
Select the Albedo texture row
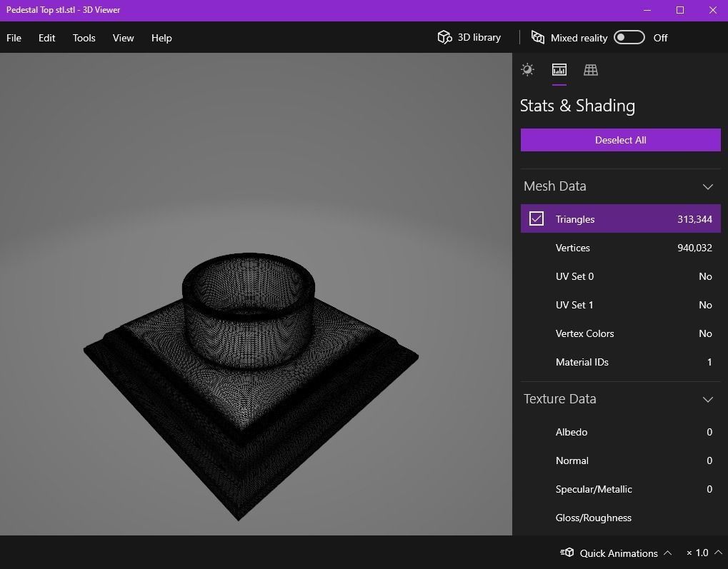point(620,432)
